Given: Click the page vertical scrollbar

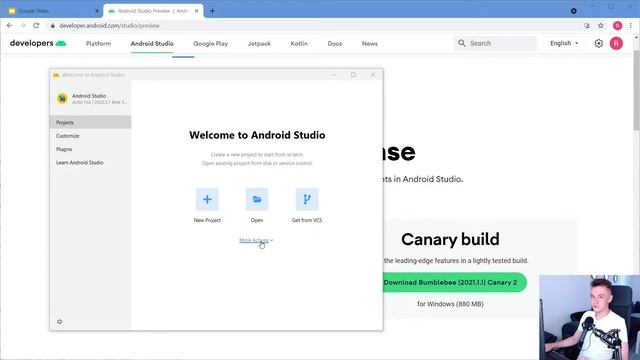Looking at the screenshot, I should click(636, 90).
